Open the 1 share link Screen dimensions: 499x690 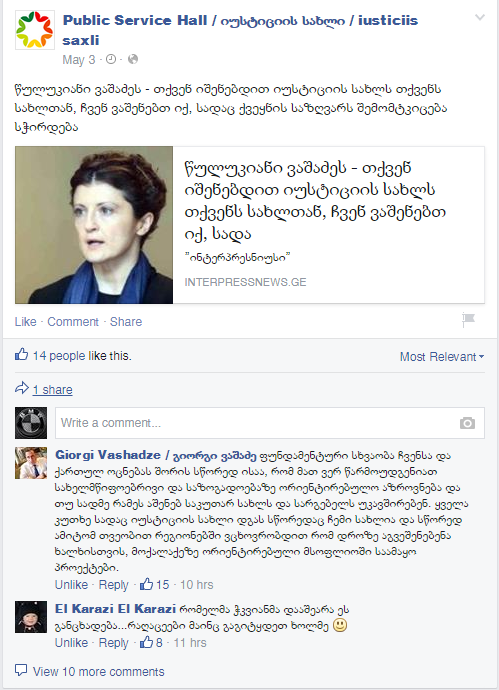(x=52, y=390)
